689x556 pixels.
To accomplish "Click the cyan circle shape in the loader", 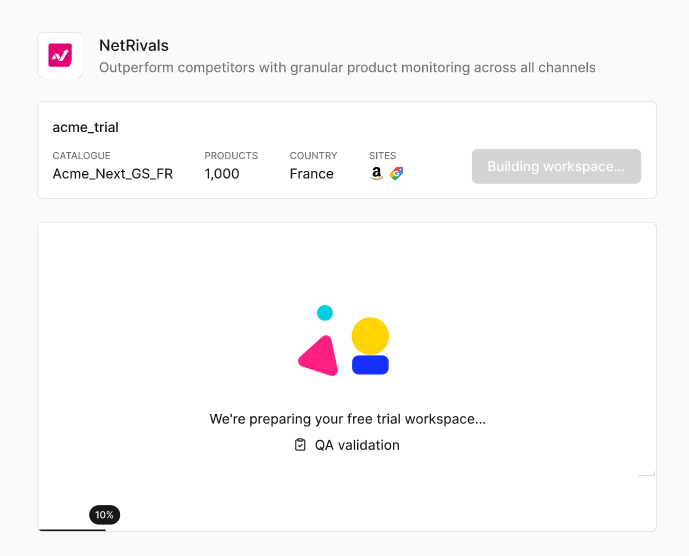I will [x=325, y=313].
